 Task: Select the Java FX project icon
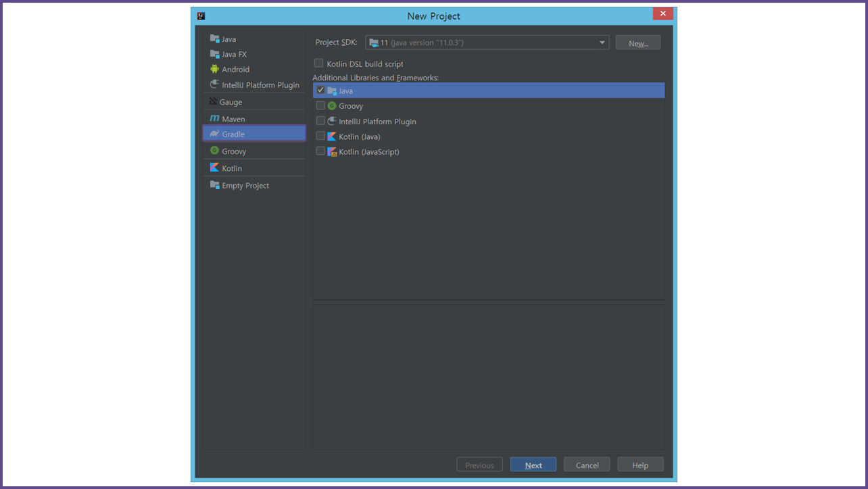(214, 54)
